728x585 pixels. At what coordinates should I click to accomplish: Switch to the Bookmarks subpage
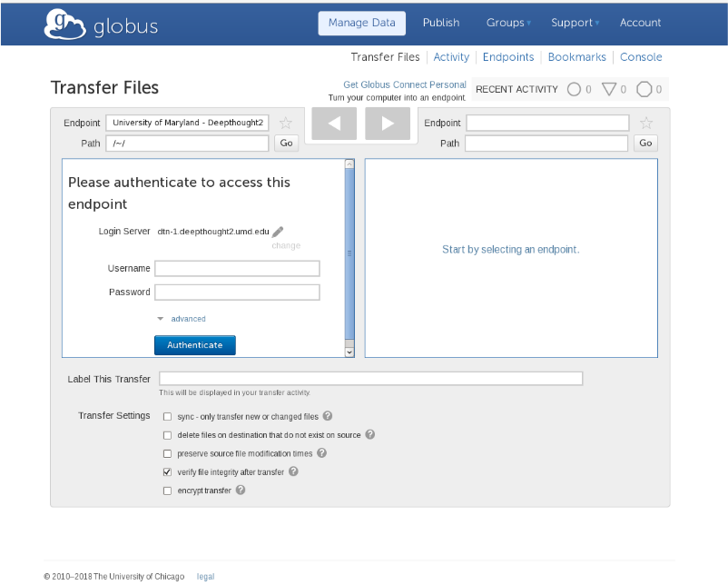pyautogui.click(x=577, y=57)
